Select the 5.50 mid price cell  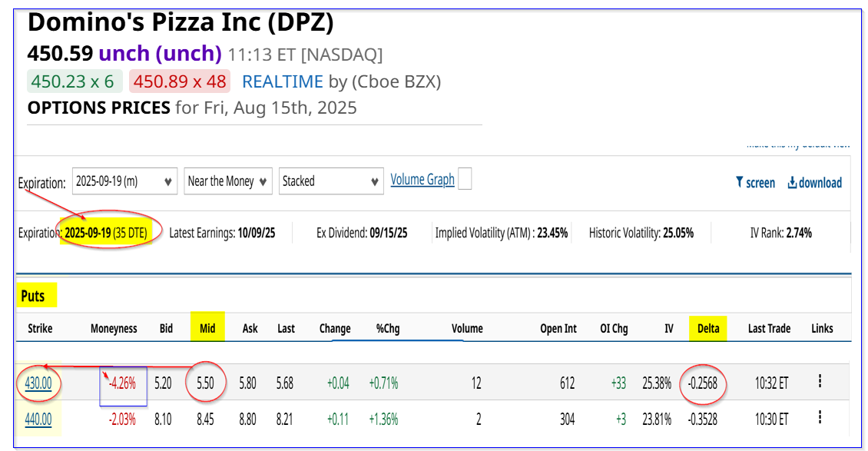(x=205, y=383)
